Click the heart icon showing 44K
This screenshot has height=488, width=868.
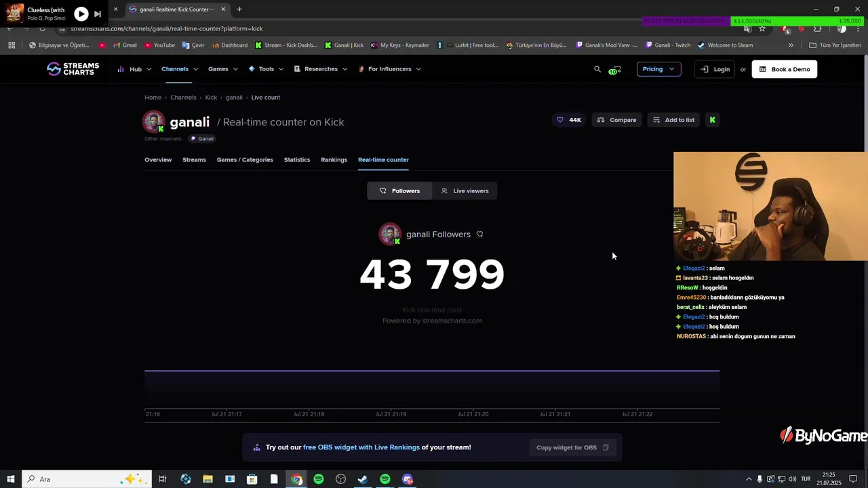coord(568,120)
